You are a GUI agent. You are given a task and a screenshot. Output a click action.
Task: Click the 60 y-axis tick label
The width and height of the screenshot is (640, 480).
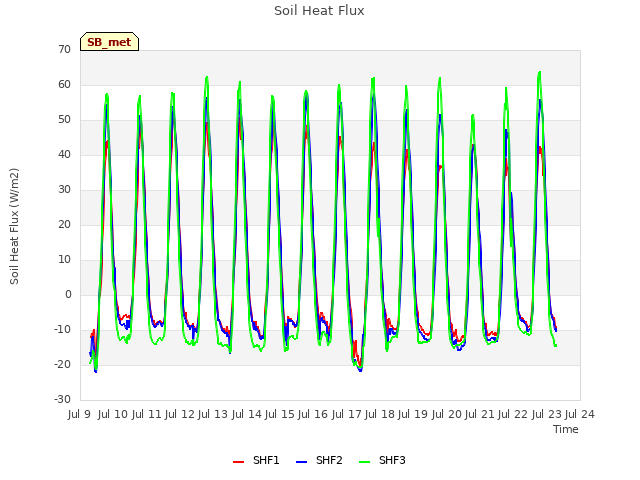tap(64, 84)
